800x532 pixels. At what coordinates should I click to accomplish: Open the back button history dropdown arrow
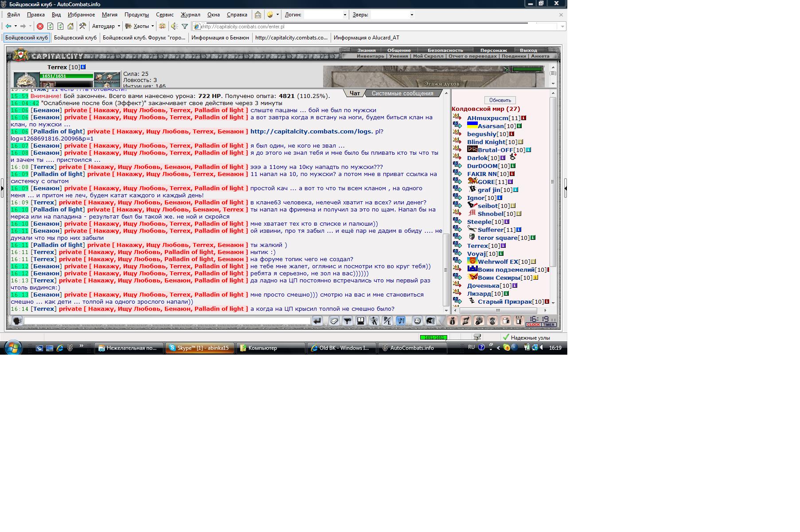(16, 26)
